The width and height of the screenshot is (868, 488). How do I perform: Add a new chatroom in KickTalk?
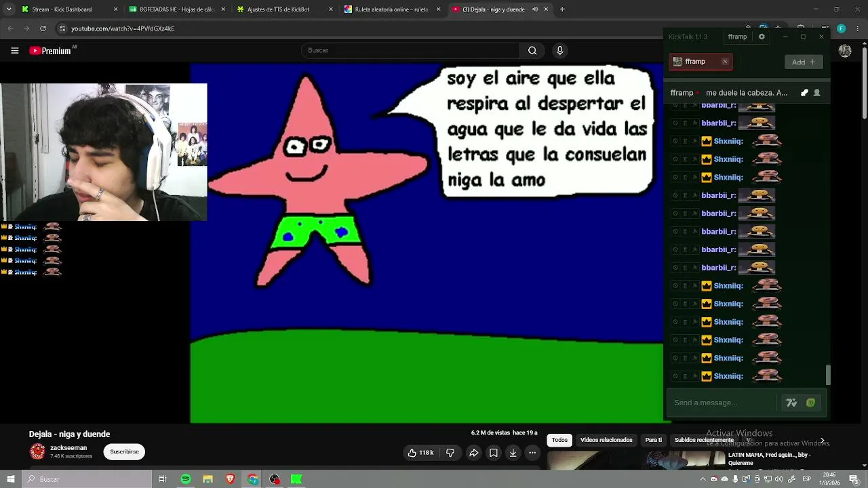804,62
